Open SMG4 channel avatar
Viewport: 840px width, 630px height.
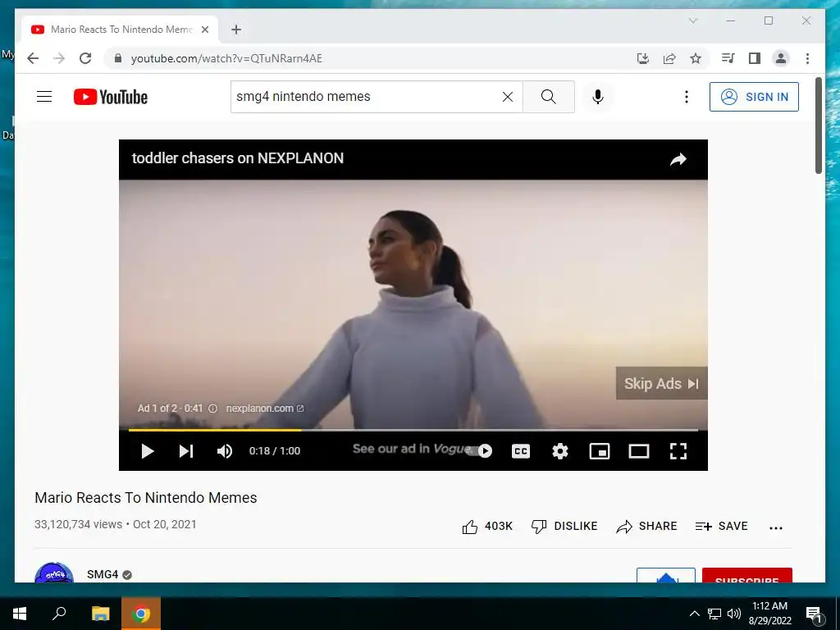pos(53,573)
